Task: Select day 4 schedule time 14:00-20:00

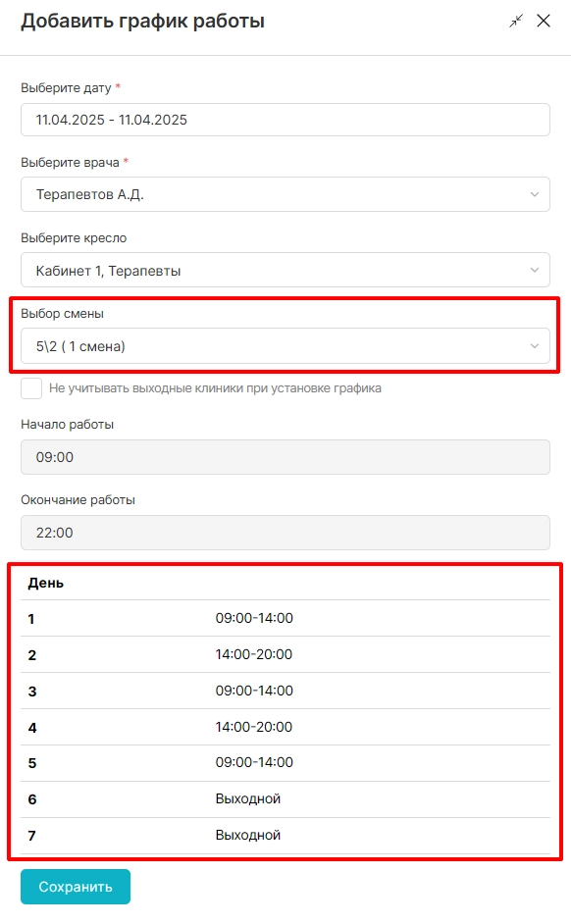Action: coord(254,727)
